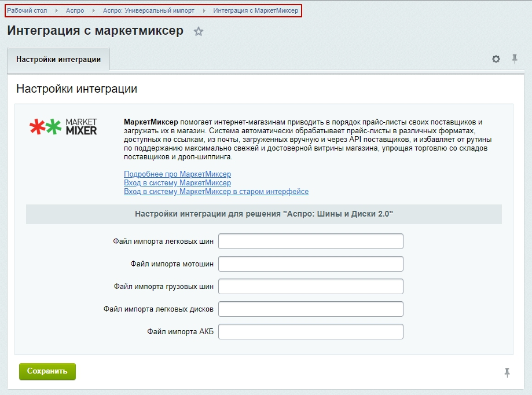This screenshot has width=532, height=395.
Task: Click label Файл импорта легковых шин
Action: click(163, 242)
